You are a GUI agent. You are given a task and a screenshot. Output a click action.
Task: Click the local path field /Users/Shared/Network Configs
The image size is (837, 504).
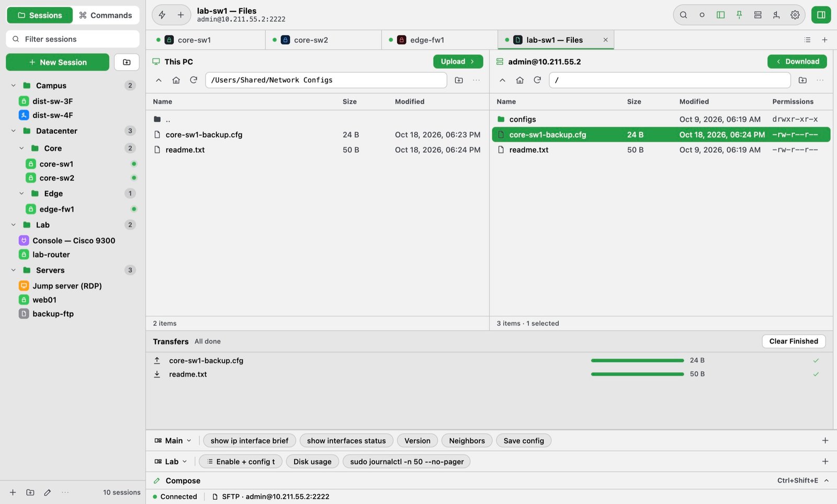coord(326,80)
